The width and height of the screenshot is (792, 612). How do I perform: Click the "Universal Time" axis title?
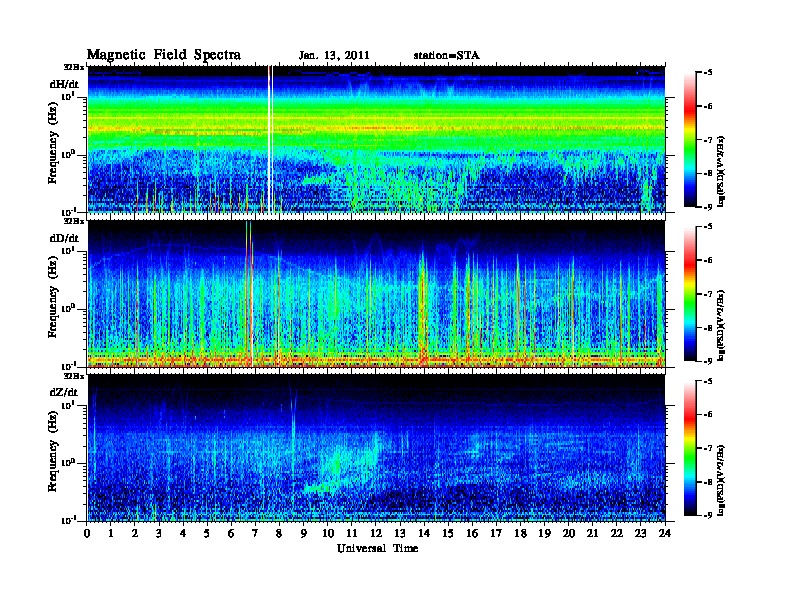[x=378, y=548]
